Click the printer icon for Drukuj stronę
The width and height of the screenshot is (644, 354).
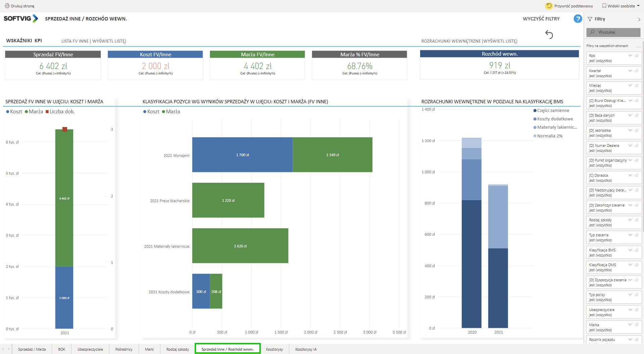point(7,6)
